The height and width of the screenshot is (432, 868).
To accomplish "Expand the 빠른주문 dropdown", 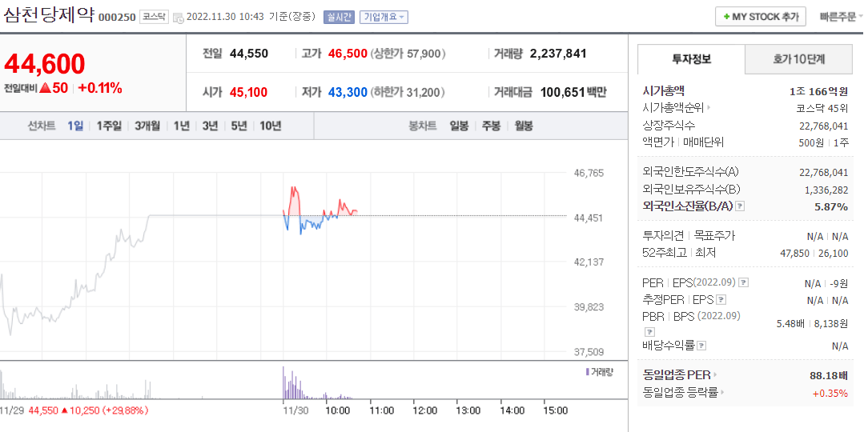I will coord(841,17).
